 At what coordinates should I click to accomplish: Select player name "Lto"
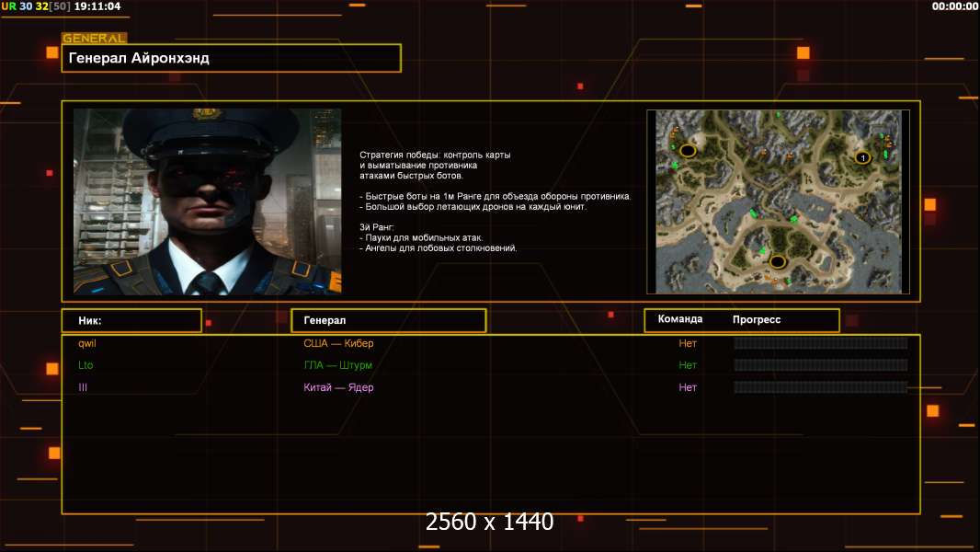pos(85,365)
